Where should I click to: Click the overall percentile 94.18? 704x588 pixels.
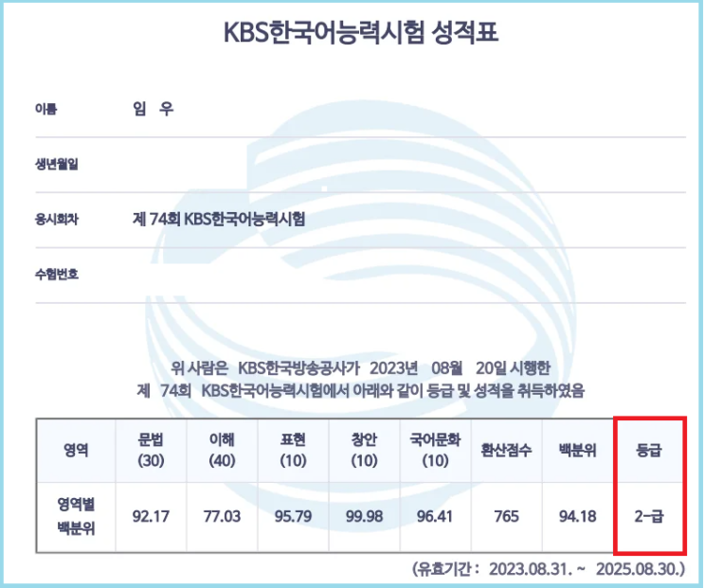pos(578,517)
